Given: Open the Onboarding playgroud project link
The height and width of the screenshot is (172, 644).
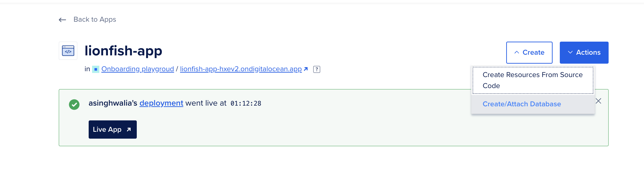Looking at the screenshot, I should pos(137,69).
